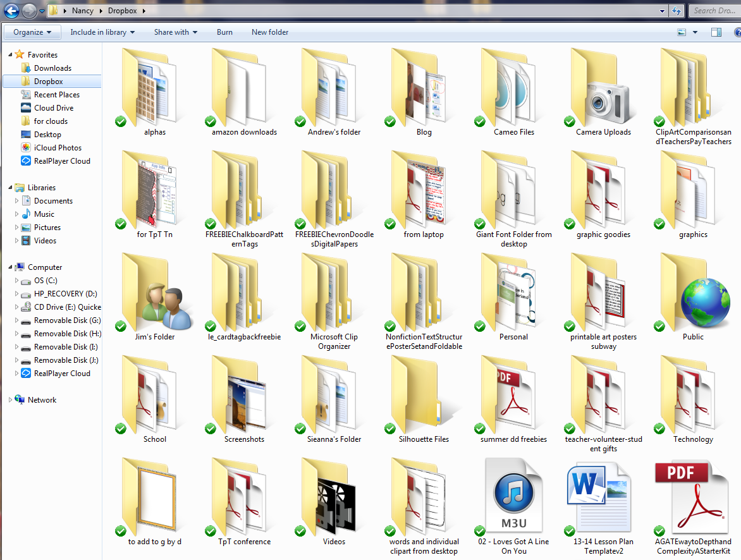Open recent pages dropdown beside Forward arrow
This screenshot has width=741, height=560.
tap(42, 10)
